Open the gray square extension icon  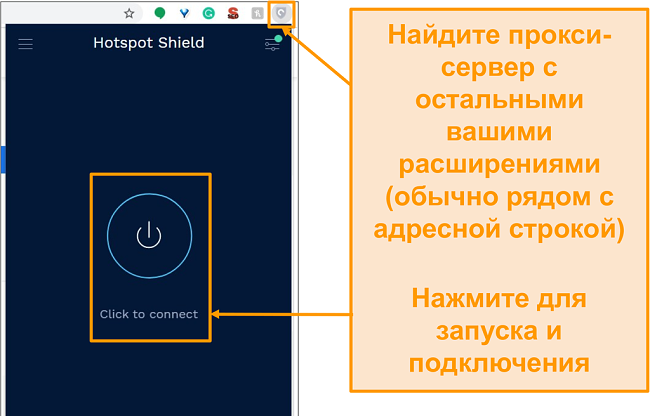point(257,14)
